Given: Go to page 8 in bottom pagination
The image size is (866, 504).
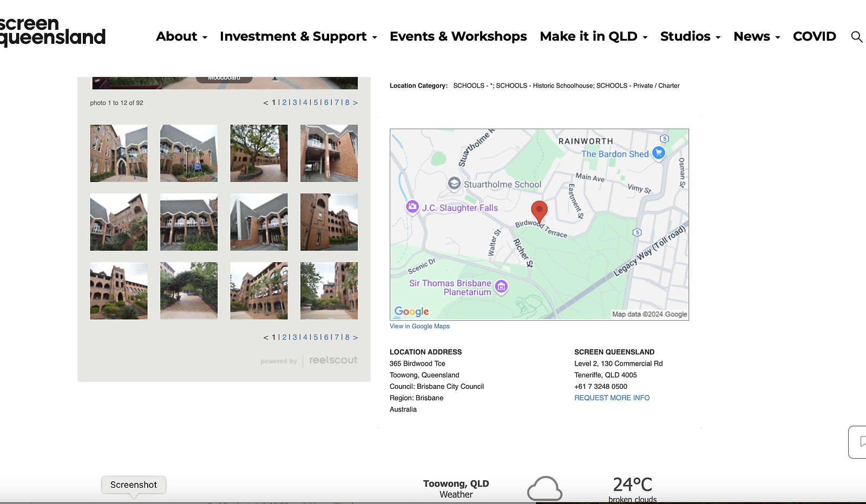Looking at the screenshot, I should point(347,337).
